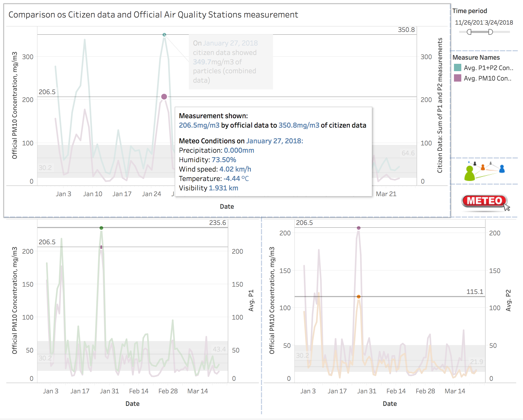Click the Feb 28 axis label in P1 chart

168,391
